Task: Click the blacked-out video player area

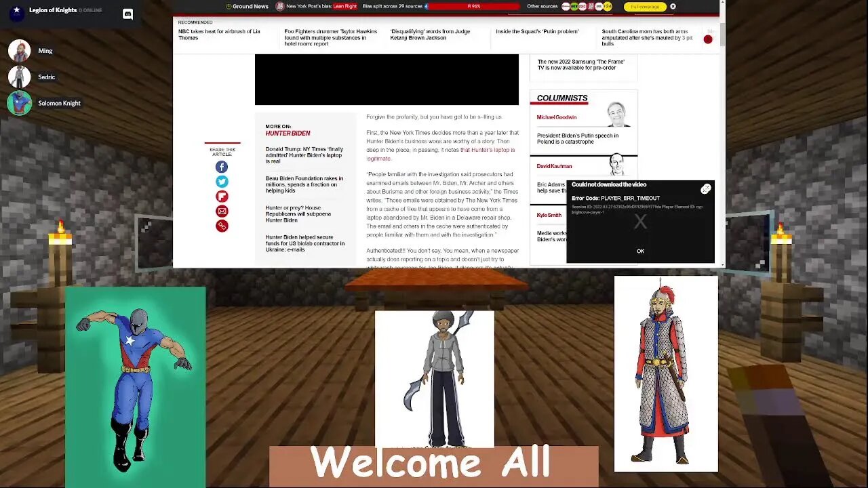Action: point(387,80)
